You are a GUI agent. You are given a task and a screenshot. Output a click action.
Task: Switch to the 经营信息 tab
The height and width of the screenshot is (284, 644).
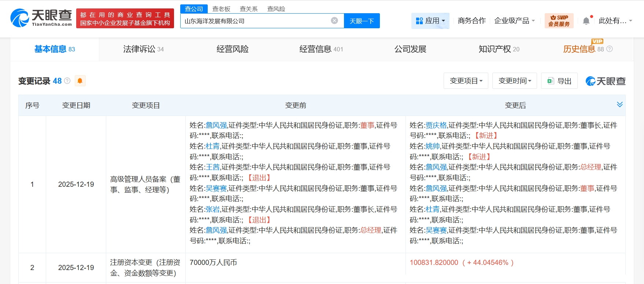(321, 49)
